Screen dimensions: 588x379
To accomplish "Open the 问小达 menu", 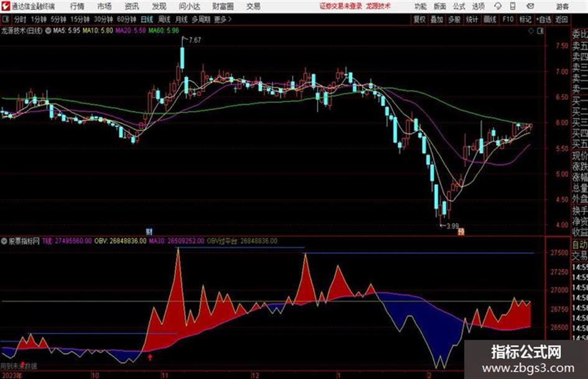I will click(190, 6).
